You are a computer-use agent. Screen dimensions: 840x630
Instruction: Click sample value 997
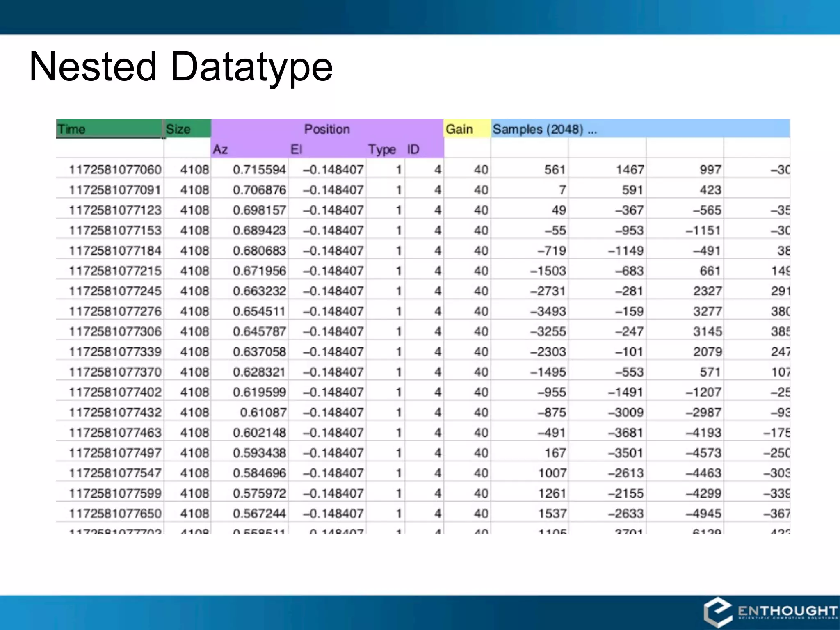(x=710, y=169)
